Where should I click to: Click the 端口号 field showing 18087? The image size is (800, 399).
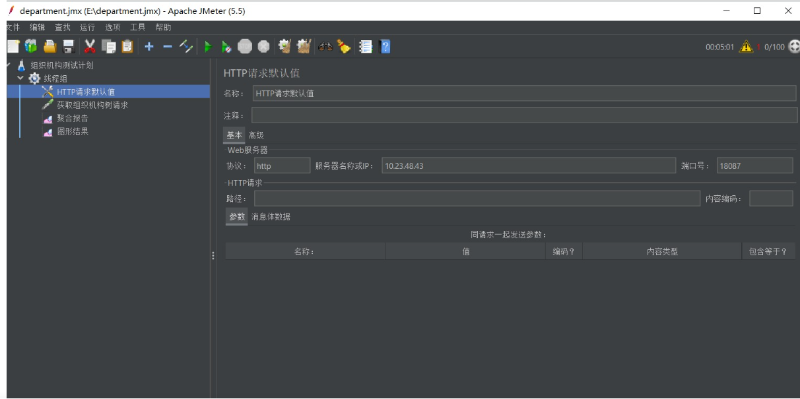coord(755,166)
